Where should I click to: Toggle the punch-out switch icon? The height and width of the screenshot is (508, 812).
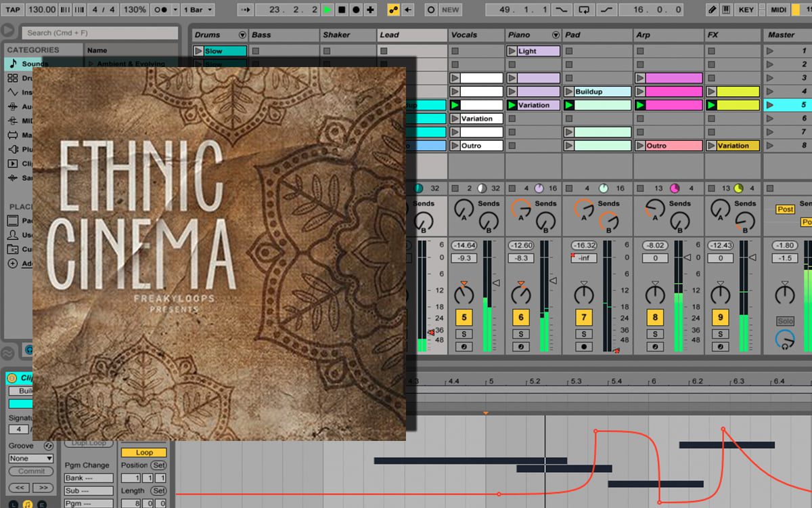tap(608, 9)
